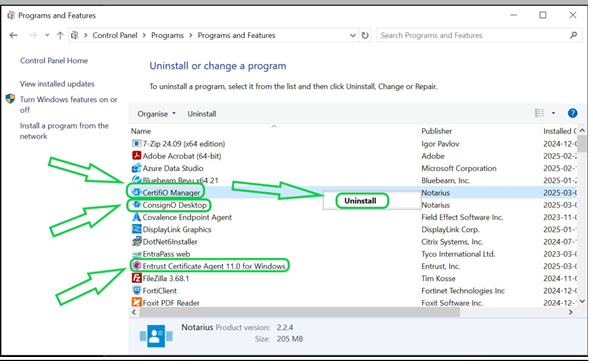
Task: Click publisher Tim Kosse
Action: (438, 279)
